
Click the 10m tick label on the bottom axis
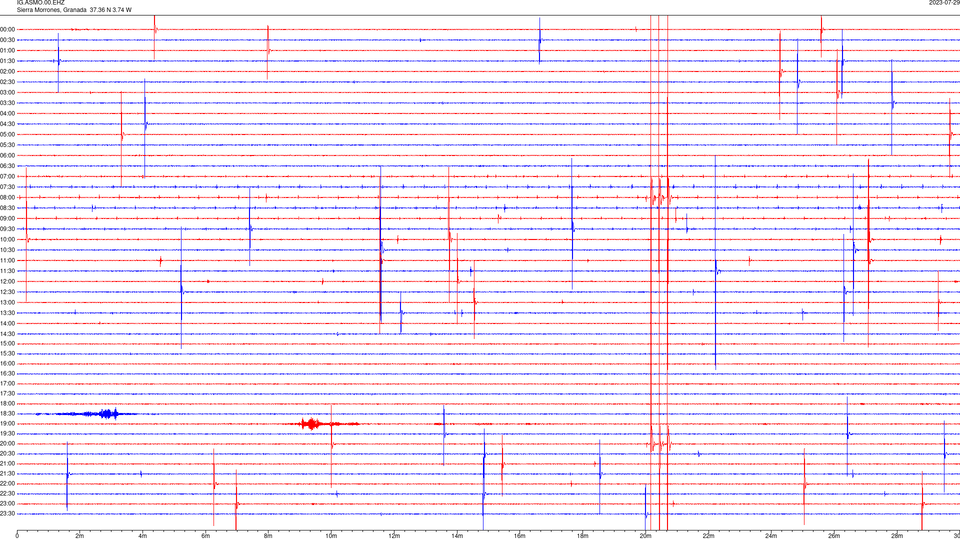tap(331, 536)
